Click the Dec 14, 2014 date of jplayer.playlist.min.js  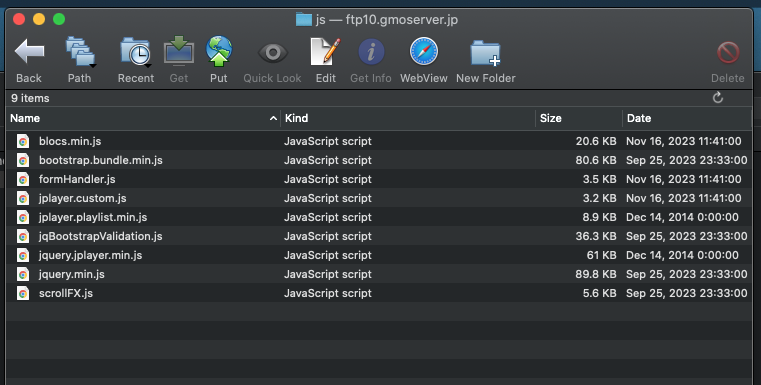682,217
